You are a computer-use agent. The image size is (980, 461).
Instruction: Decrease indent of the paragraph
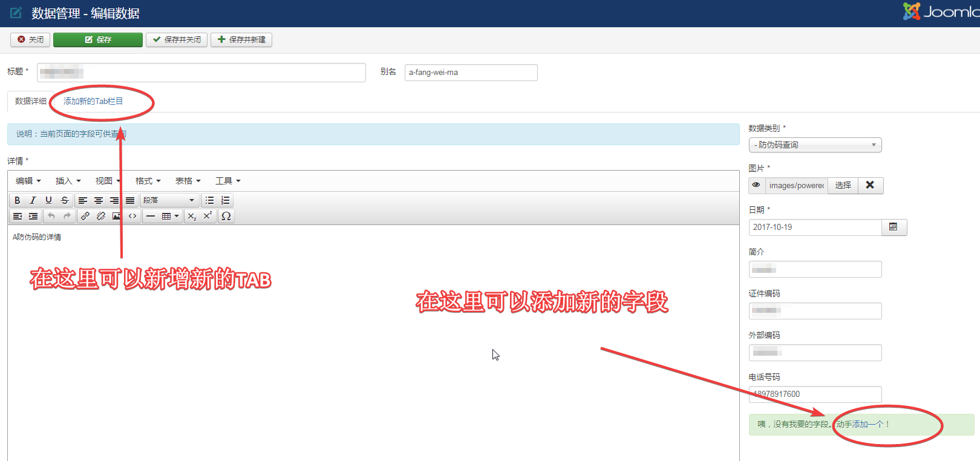pos(18,216)
